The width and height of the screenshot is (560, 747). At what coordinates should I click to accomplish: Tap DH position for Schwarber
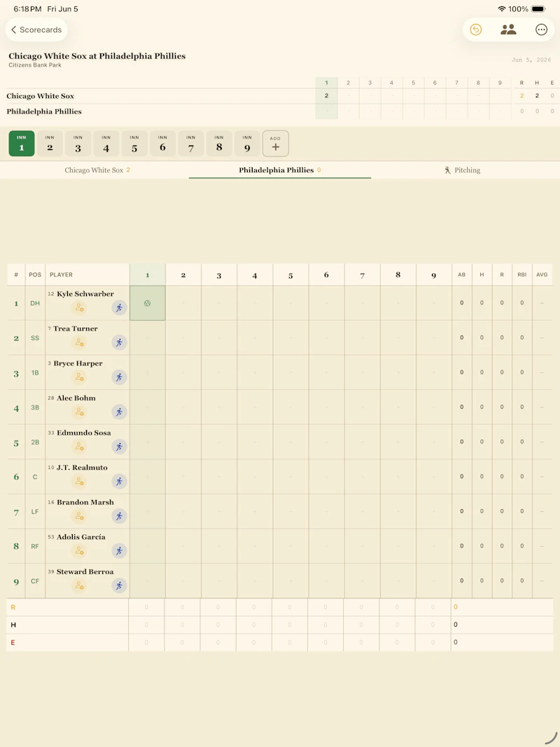(x=35, y=303)
